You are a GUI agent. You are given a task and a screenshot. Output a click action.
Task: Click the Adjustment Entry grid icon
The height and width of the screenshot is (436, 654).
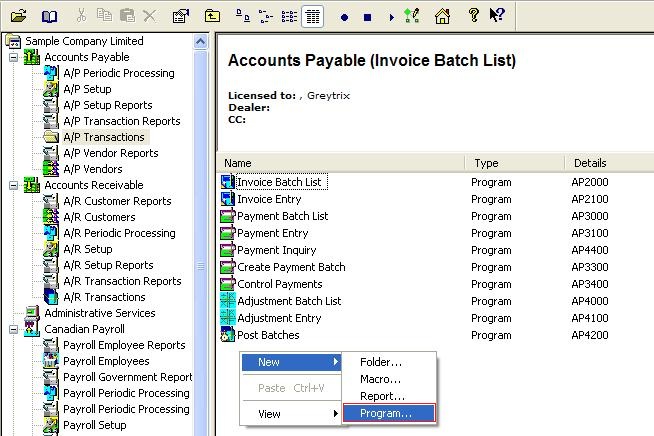coord(228,318)
